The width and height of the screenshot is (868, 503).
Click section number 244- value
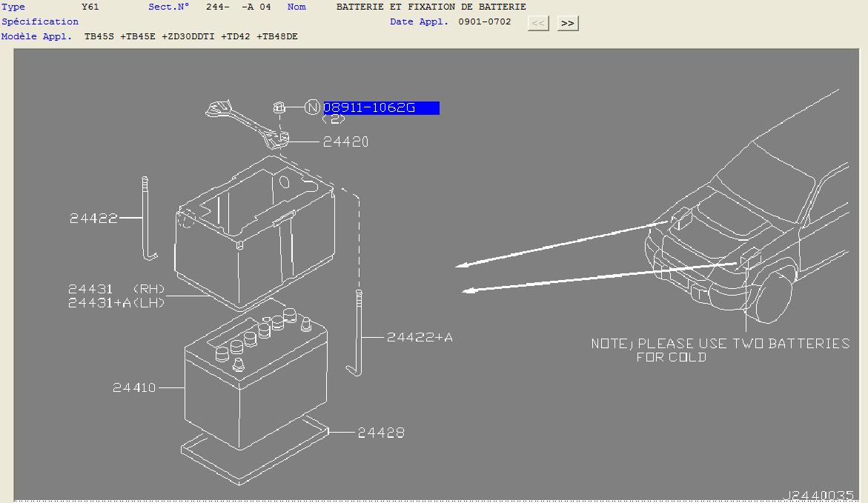pyautogui.click(x=217, y=7)
